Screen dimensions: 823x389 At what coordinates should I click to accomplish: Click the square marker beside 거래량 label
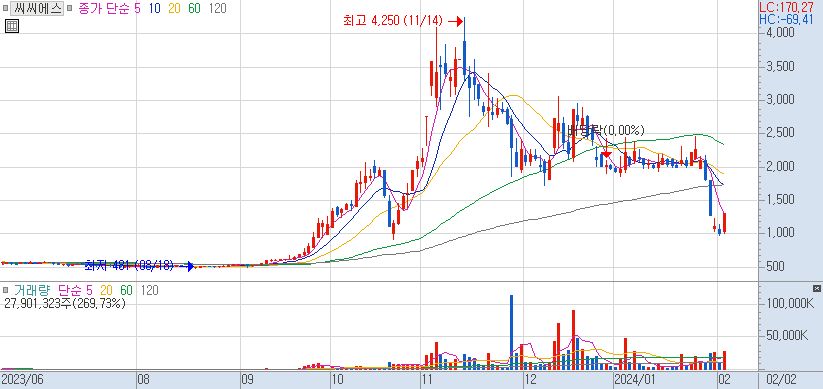[x=5, y=290]
